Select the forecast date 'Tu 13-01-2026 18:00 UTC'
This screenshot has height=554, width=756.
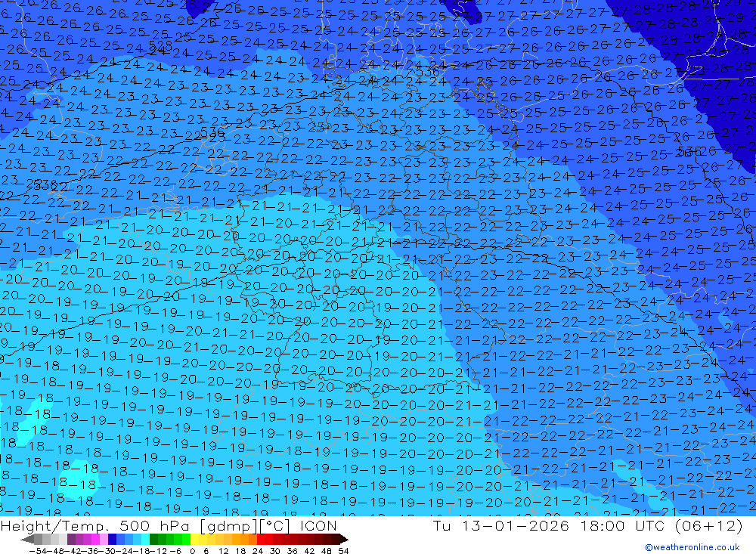[548, 525]
